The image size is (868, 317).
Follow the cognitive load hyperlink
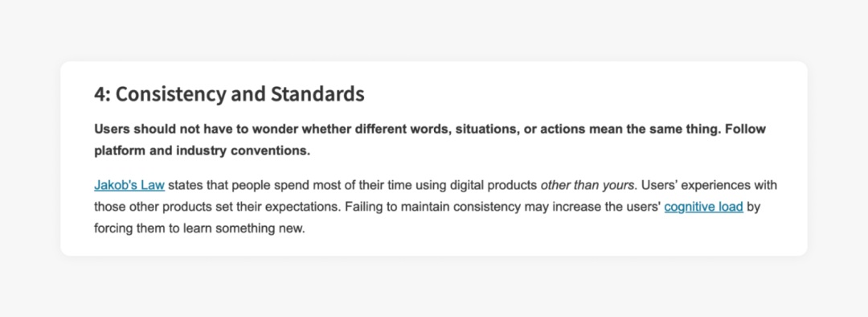point(703,208)
